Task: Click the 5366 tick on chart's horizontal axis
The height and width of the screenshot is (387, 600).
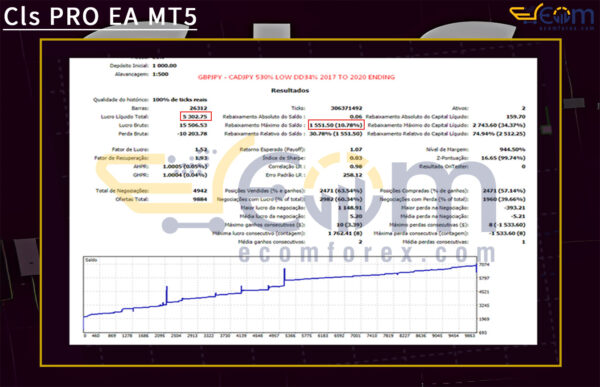Action: pyautogui.click(x=290, y=336)
